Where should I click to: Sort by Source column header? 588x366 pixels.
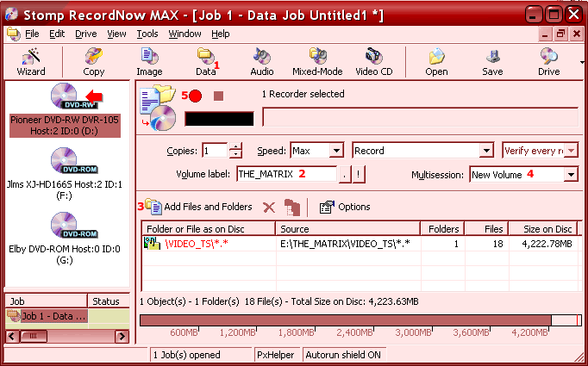(347, 229)
